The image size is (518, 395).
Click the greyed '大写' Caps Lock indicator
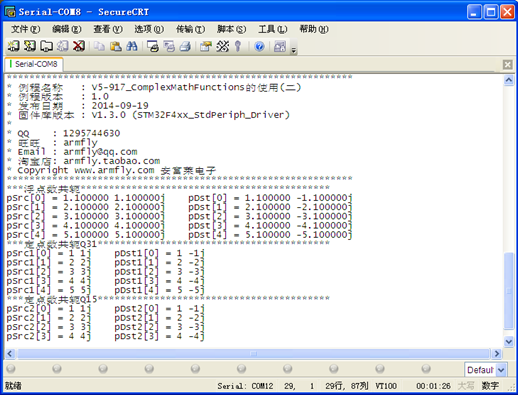(466, 386)
